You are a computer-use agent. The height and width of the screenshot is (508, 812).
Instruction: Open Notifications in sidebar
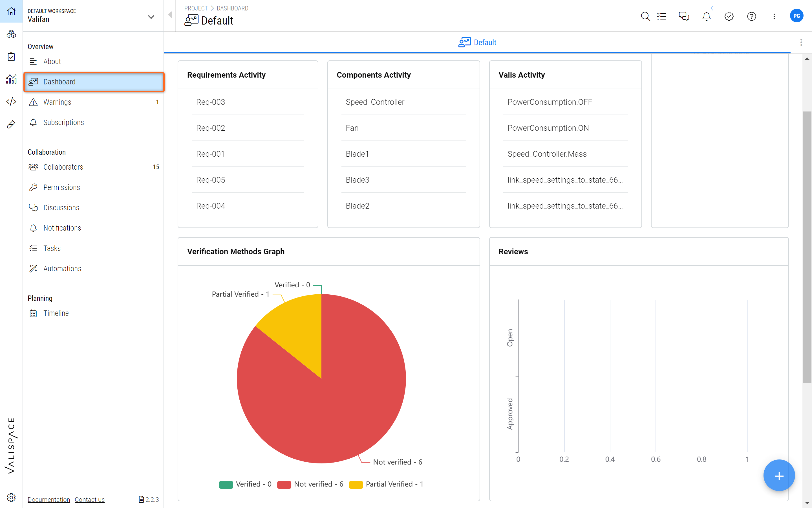[x=94, y=228]
